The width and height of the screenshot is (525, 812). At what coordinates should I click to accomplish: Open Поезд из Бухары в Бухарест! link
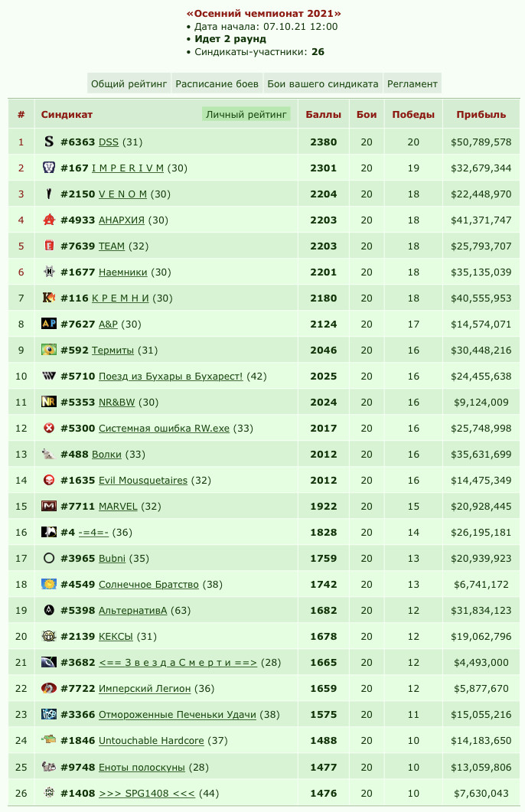171,376
